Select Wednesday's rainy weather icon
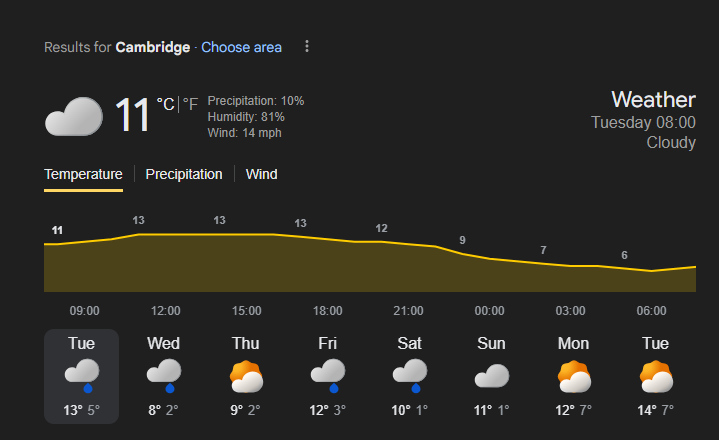This screenshot has height=440, width=719. coord(164,375)
